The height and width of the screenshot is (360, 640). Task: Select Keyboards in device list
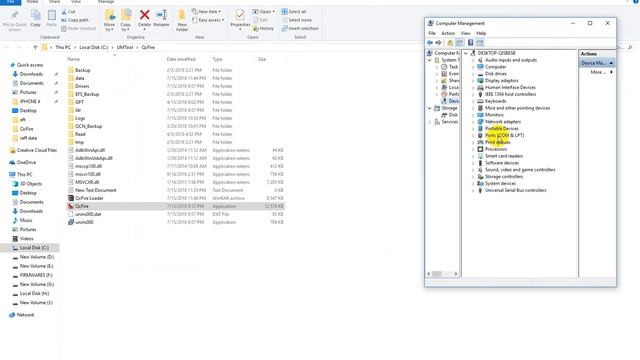tap(496, 101)
